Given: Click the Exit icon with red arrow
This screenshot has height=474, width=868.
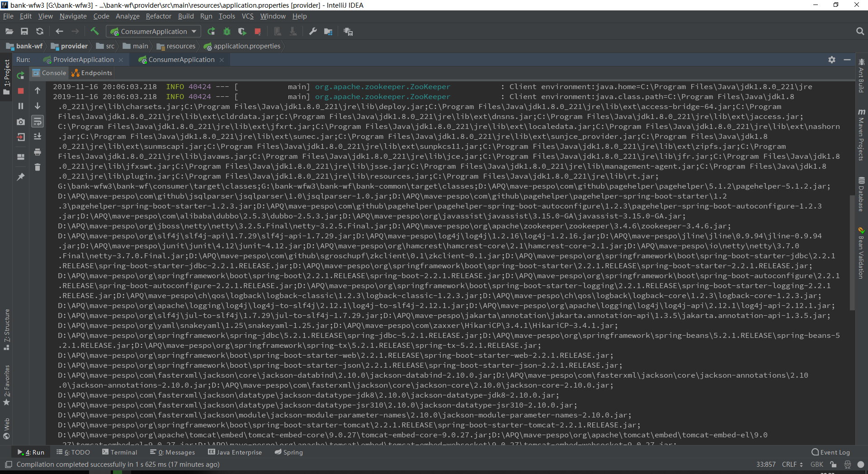Looking at the screenshot, I should pyautogui.click(x=20, y=137).
